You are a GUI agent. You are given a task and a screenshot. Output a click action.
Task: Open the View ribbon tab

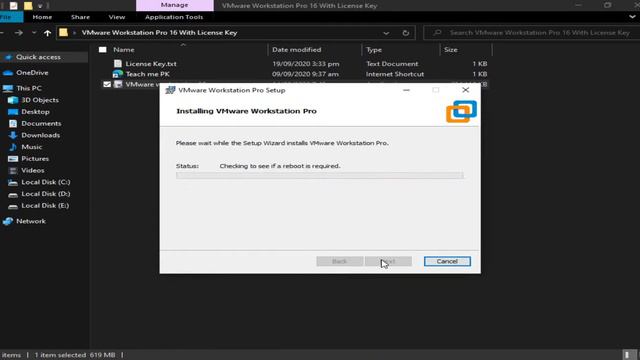coord(117,17)
